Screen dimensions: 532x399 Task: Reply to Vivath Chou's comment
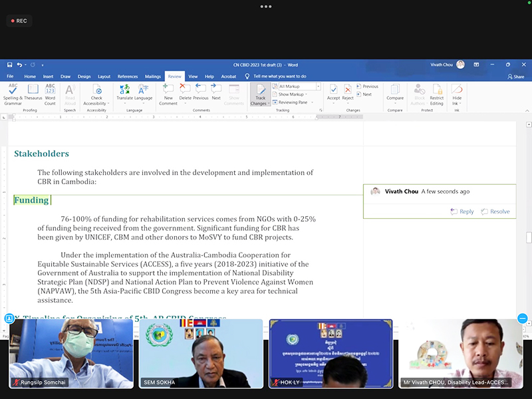pyautogui.click(x=462, y=211)
